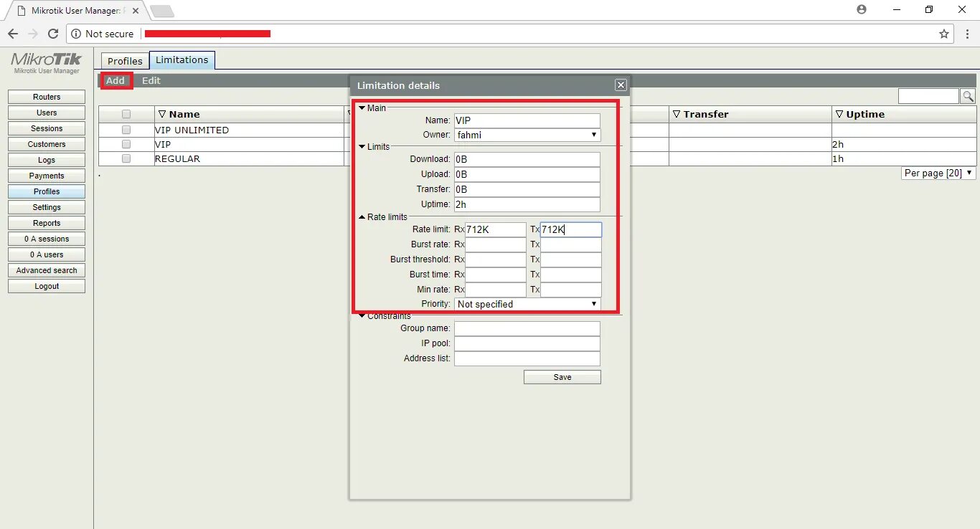Bookmark this page with star icon
This screenshot has width=980, height=529.
[x=944, y=34]
